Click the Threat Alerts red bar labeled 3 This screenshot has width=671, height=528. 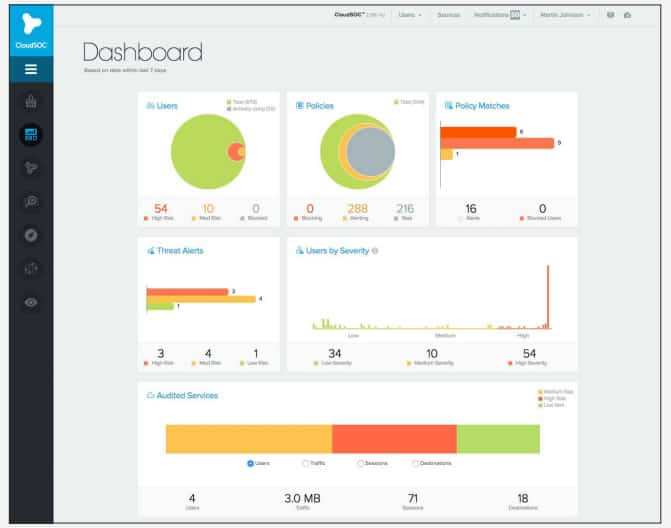187,292
